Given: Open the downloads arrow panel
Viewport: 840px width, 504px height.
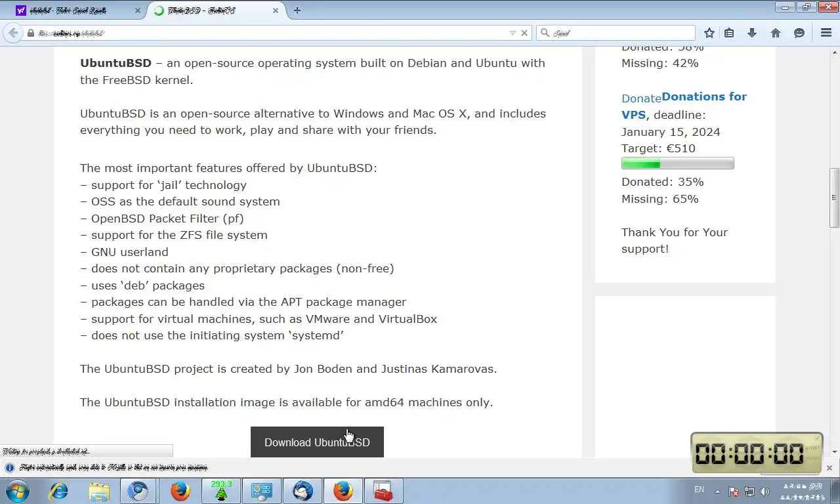Looking at the screenshot, I should click(752, 33).
